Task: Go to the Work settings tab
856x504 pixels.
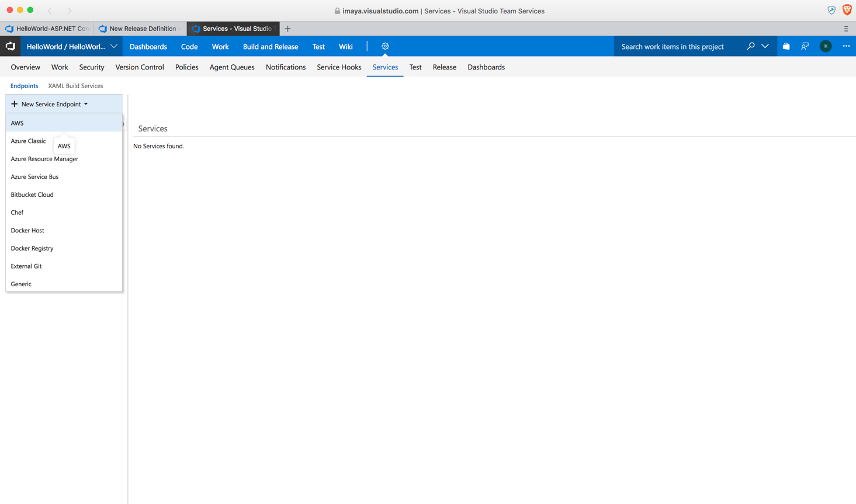Action: click(x=60, y=67)
